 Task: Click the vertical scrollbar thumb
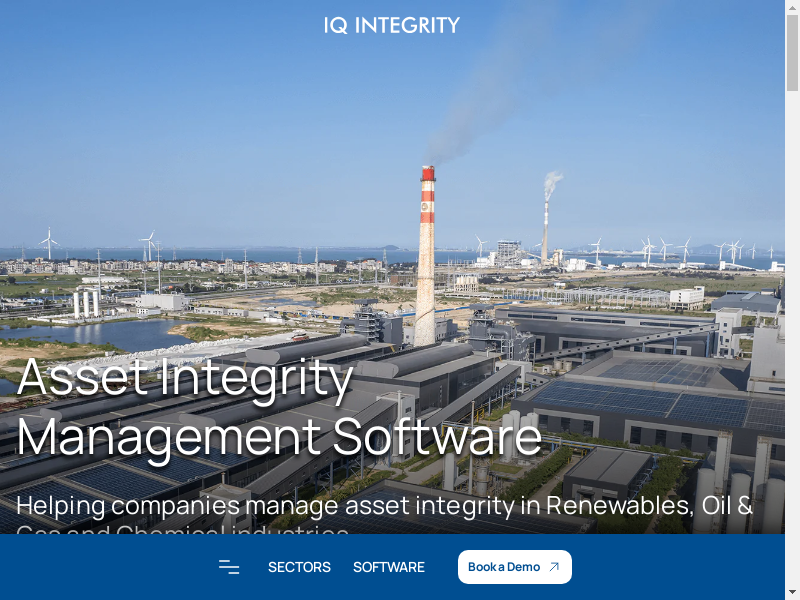pyautogui.click(x=792, y=53)
